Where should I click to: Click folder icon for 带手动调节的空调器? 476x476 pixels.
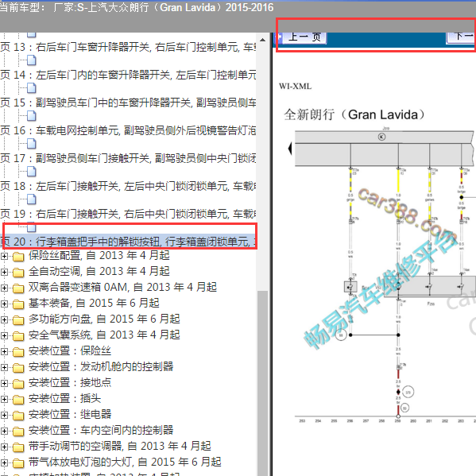pos(18,447)
